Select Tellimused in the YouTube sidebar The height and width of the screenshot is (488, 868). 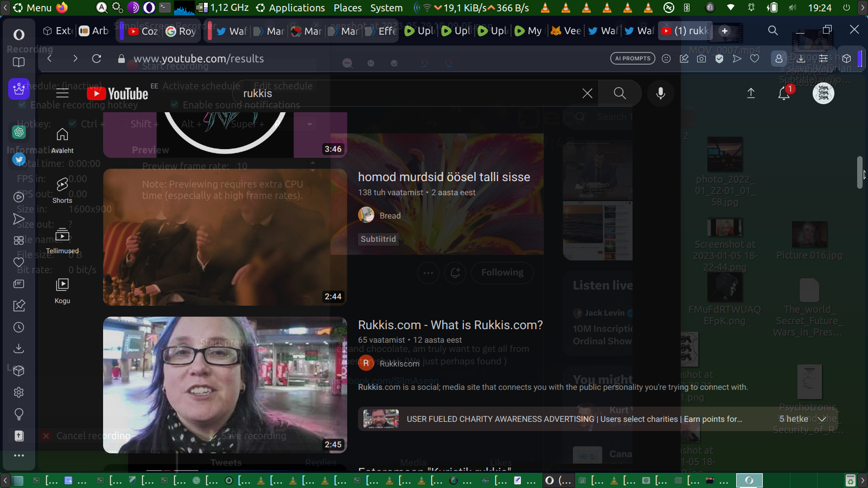click(62, 241)
